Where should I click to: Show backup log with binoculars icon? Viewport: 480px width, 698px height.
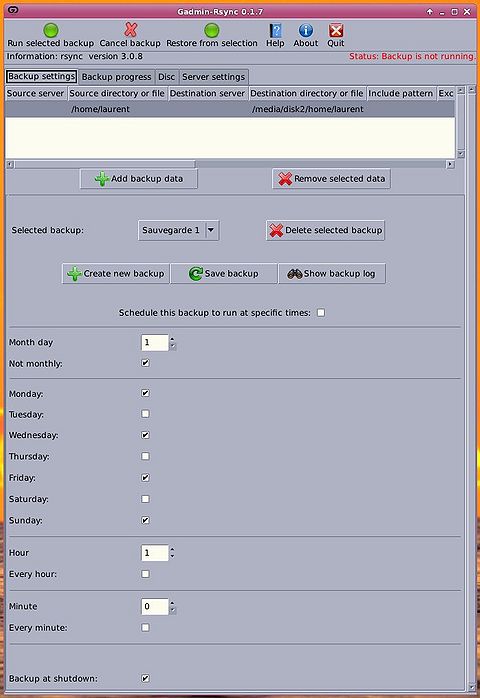click(332, 273)
